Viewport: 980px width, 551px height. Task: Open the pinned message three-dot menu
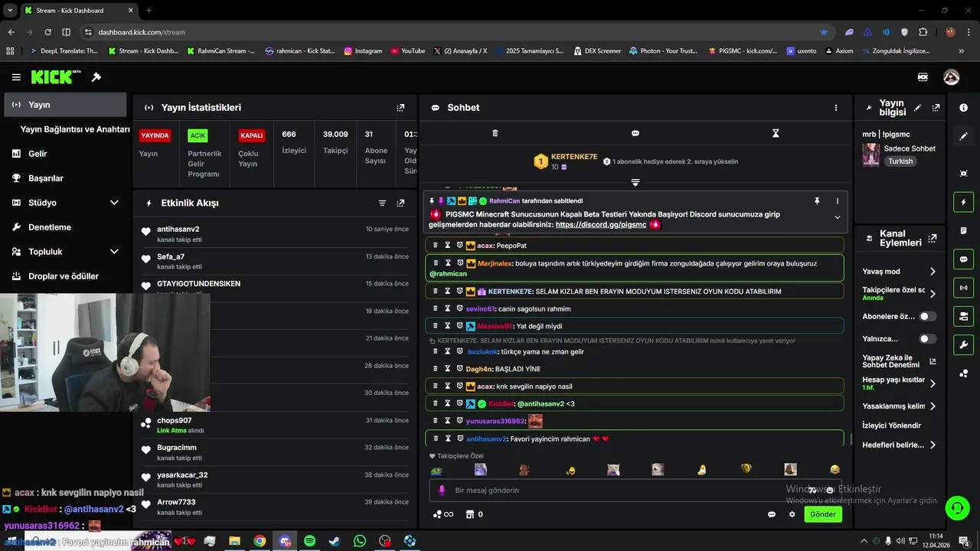tap(837, 201)
